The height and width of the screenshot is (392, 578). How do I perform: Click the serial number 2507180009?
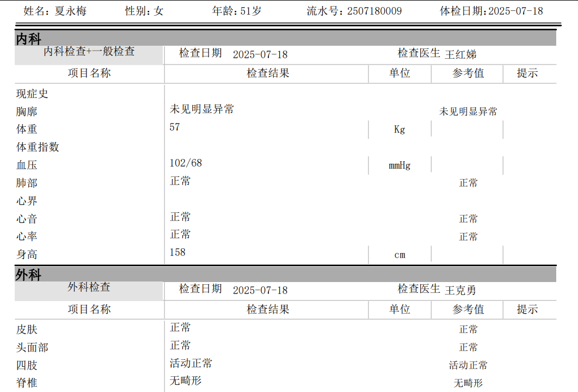tap(374, 11)
